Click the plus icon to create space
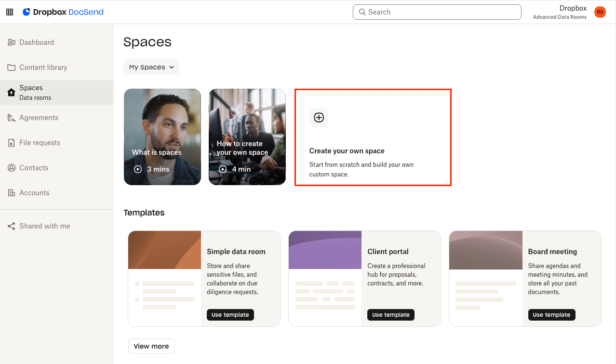 click(319, 118)
